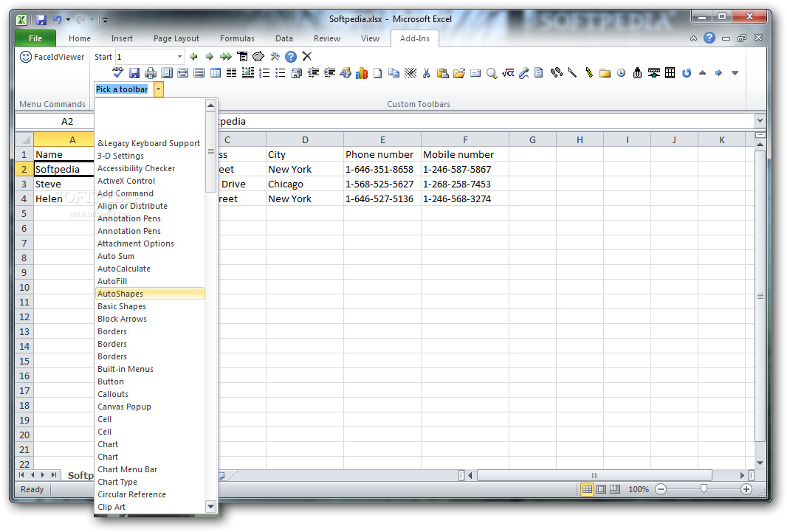787x532 pixels.
Task: Click the envelope mail icon
Action: pyautogui.click(x=475, y=73)
